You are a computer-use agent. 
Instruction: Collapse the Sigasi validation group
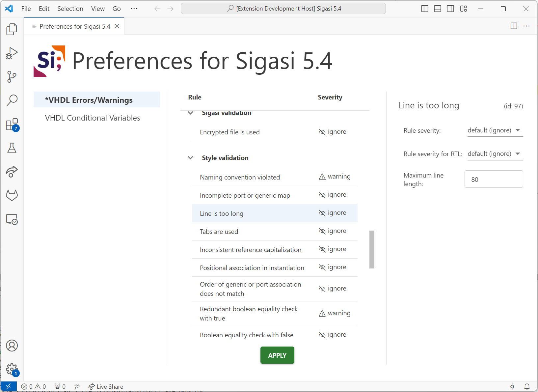(190, 113)
